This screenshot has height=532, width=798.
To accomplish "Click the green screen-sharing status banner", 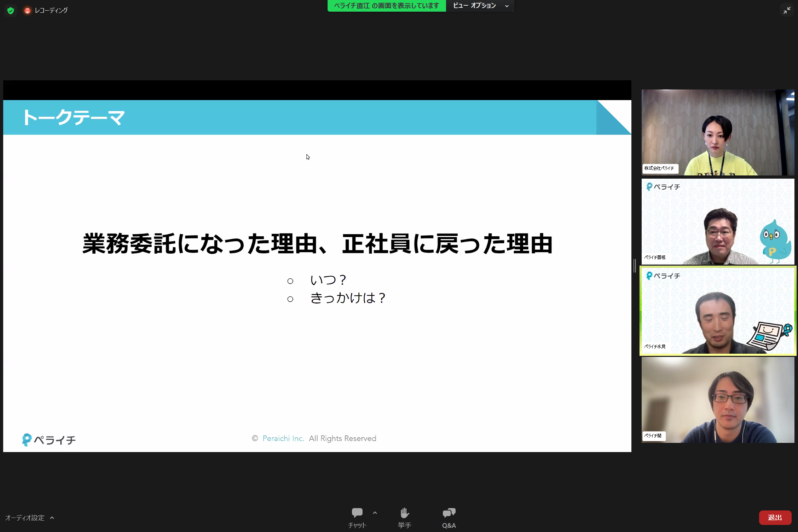I will (x=386, y=6).
